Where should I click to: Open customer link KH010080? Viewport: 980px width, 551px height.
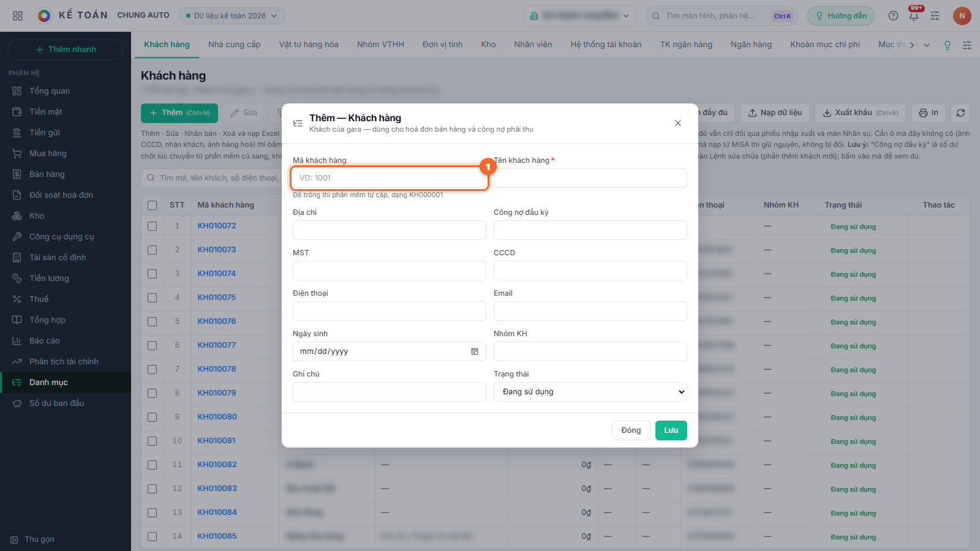(217, 417)
